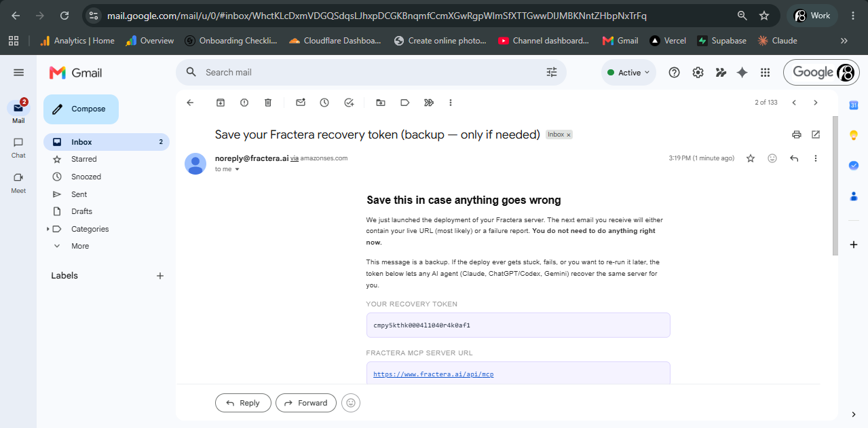The width and height of the screenshot is (868, 428).
Task: Compose a new email
Action: pyautogui.click(x=81, y=109)
